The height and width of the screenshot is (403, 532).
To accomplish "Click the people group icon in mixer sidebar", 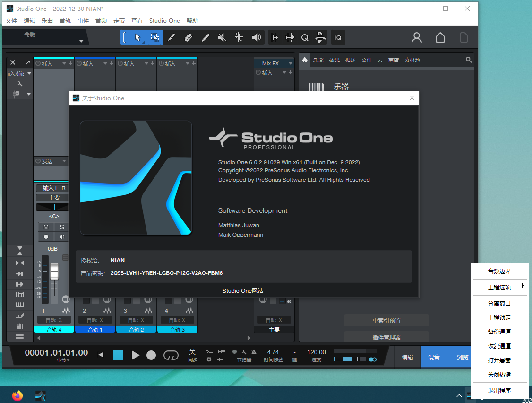I will [x=20, y=326].
